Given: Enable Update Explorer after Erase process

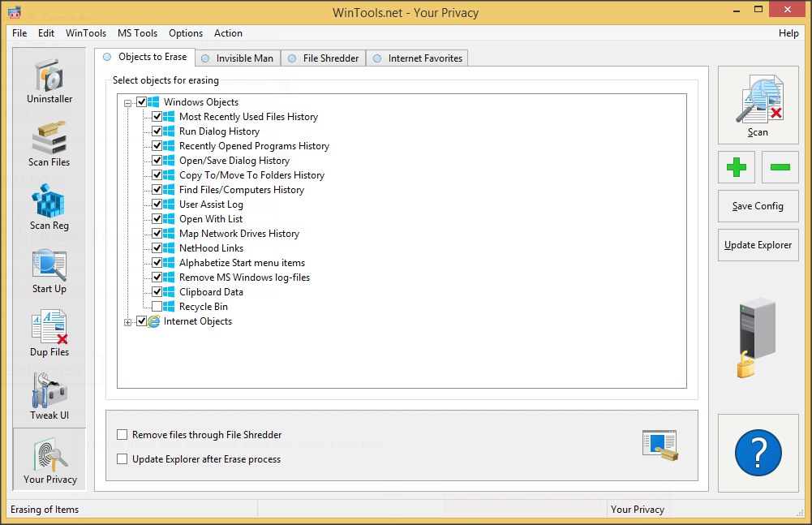Looking at the screenshot, I should (122, 458).
